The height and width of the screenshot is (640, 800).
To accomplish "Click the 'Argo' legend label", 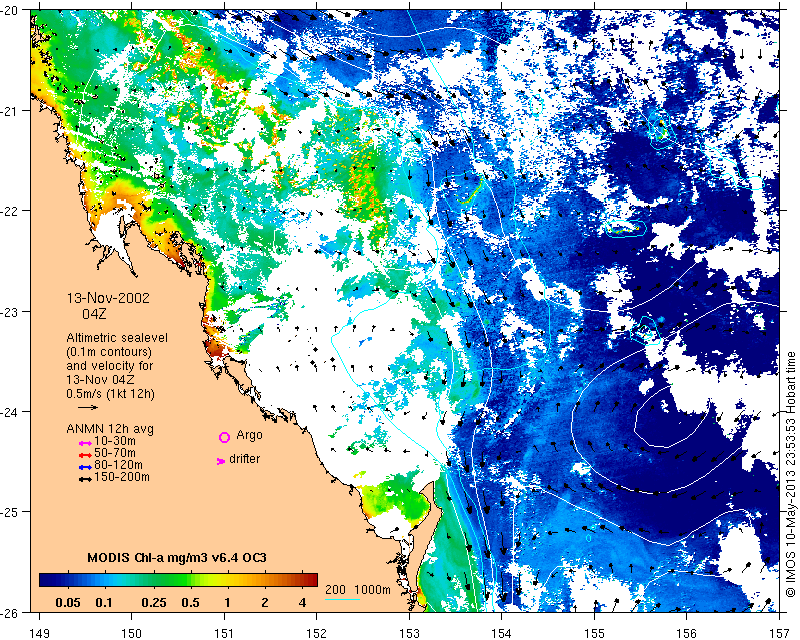I will tap(249, 435).
